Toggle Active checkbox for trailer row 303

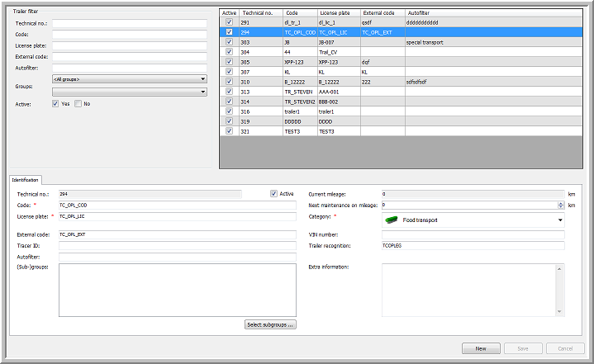(229, 42)
